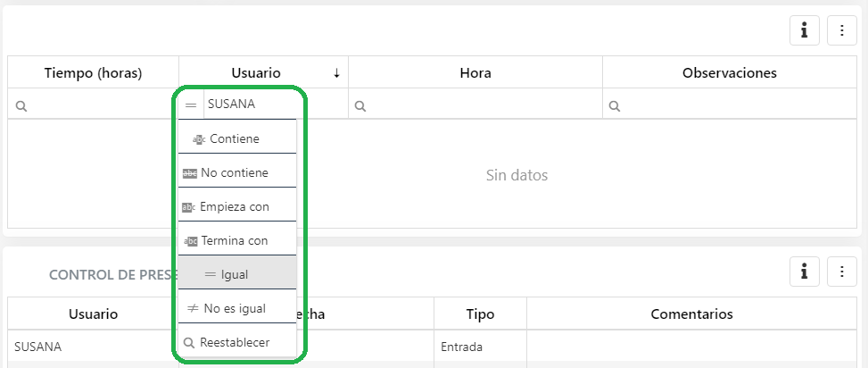Click the Usuario filter field containing SUSANA

point(273,105)
